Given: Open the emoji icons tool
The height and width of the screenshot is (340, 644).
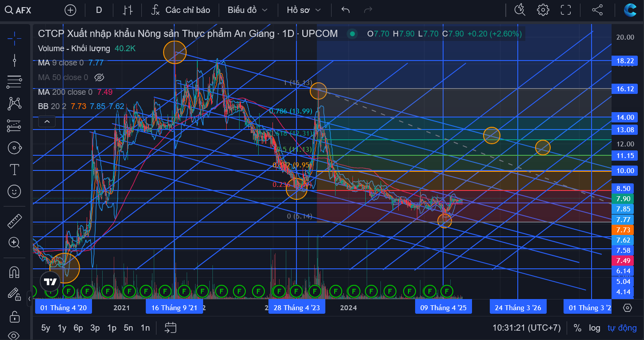Looking at the screenshot, I should pyautogui.click(x=14, y=191).
